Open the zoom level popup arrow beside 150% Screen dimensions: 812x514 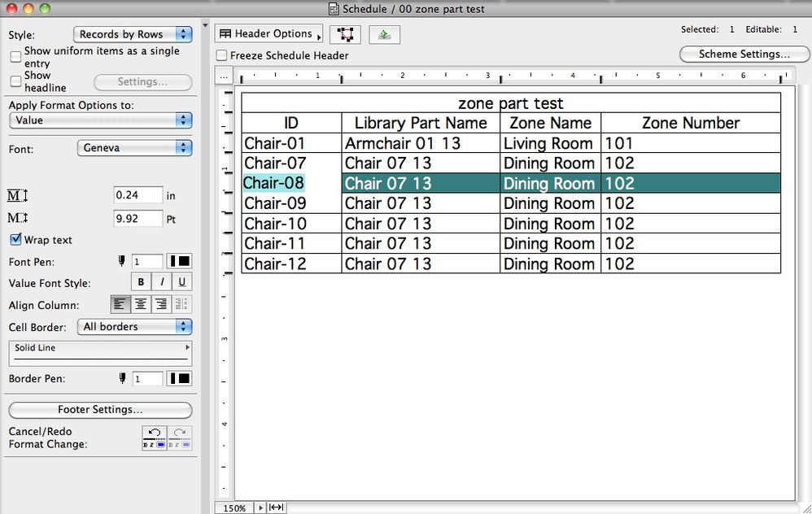tap(260, 507)
